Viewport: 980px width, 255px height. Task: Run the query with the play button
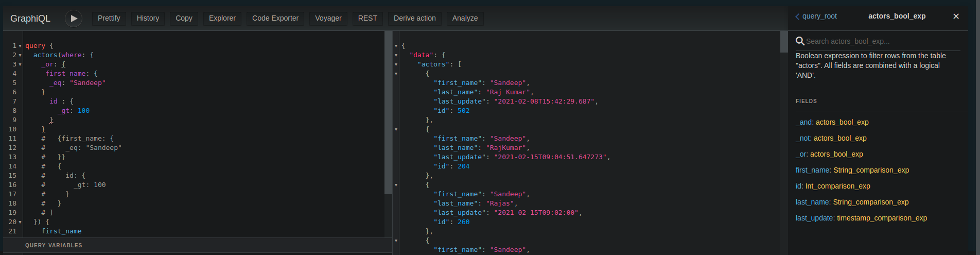tap(74, 18)
